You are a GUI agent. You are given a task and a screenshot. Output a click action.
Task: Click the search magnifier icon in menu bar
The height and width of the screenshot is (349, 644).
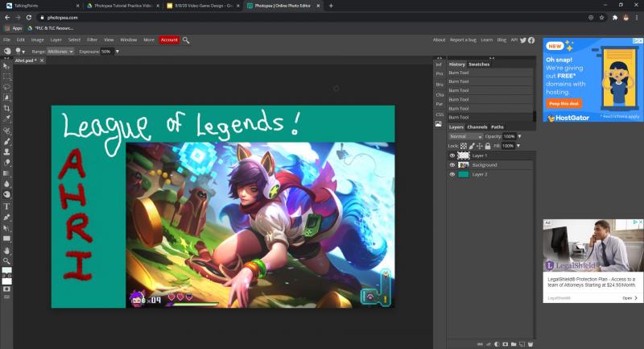[x=186, y=39]
